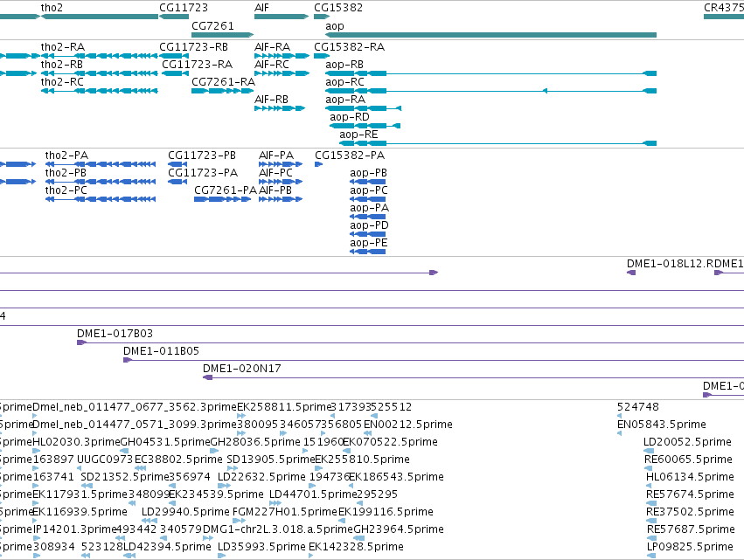Click the aop-RE transcript label
This screenshot has width=744, height=560.
(358, 135)
